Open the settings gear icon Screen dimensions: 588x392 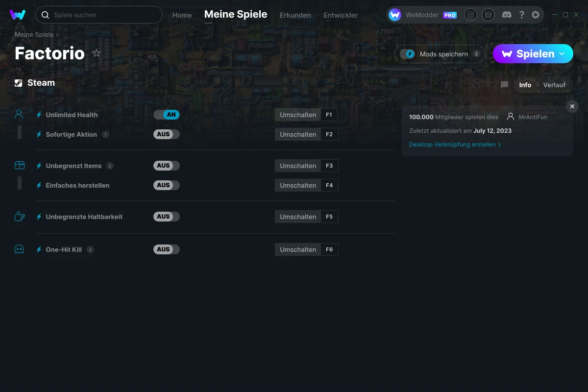pos(536,15)
